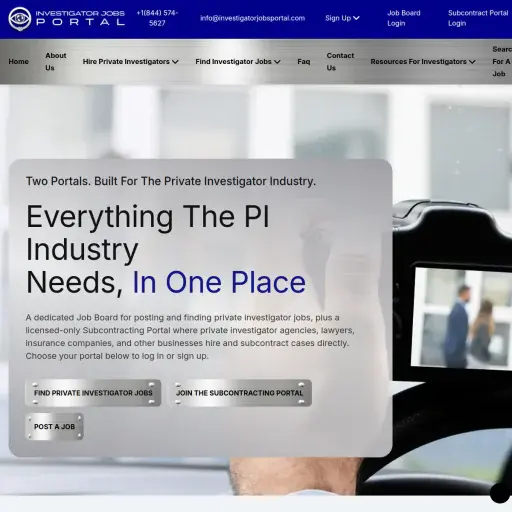Open the Contact Us page
This screenshot has height=512, width=512.
340,62
